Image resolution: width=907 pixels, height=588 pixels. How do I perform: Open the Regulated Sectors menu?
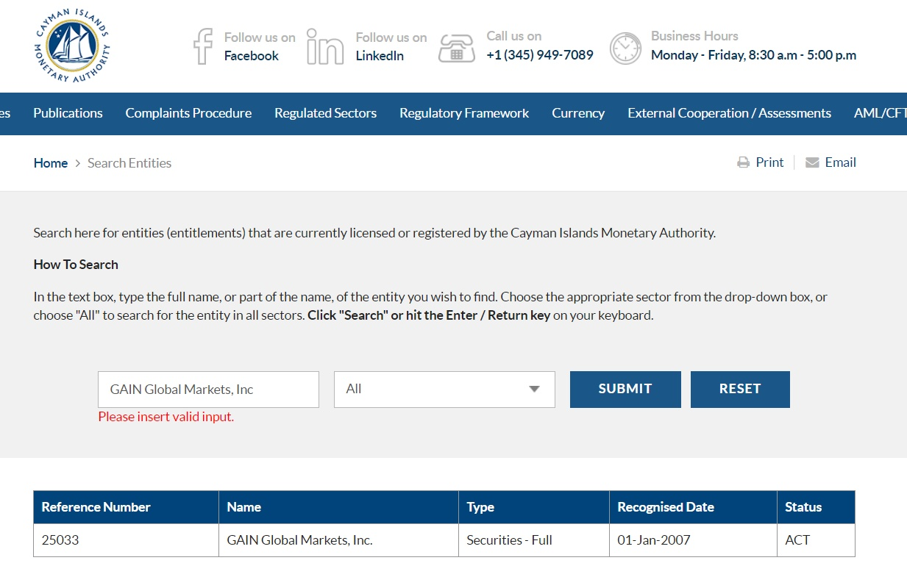pyautogui.click(x=325, y=113)
